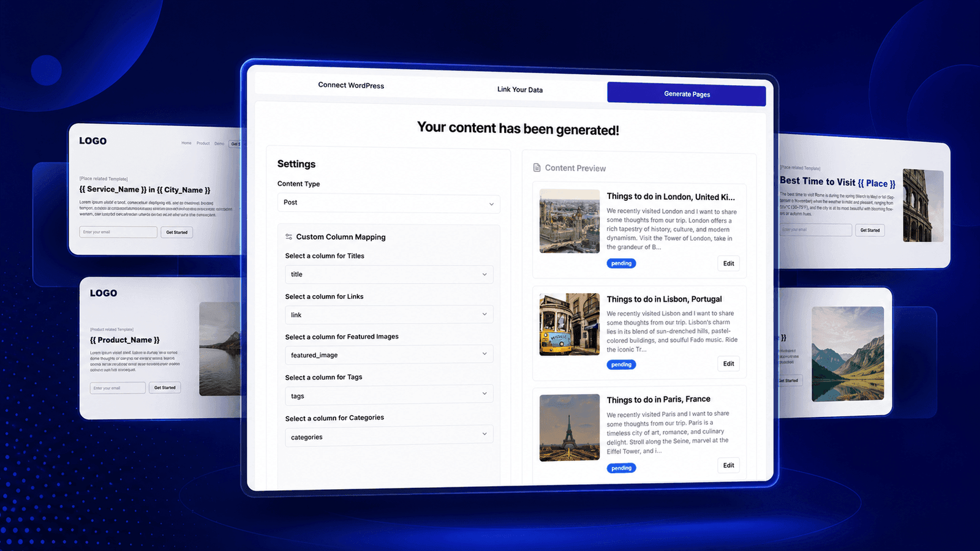This screenshot has height=551, width=980.
Task: Open the Tags column dropdown
Action: pos(389,395)
